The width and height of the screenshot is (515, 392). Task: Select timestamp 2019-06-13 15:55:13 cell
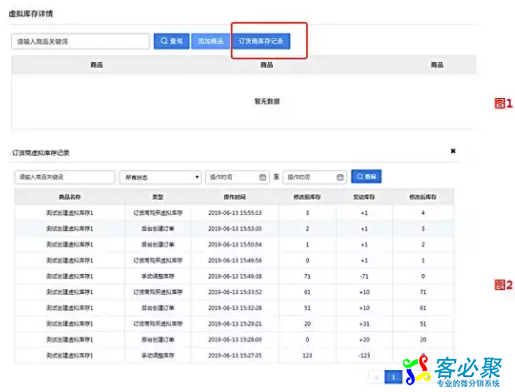click(235, 213)
